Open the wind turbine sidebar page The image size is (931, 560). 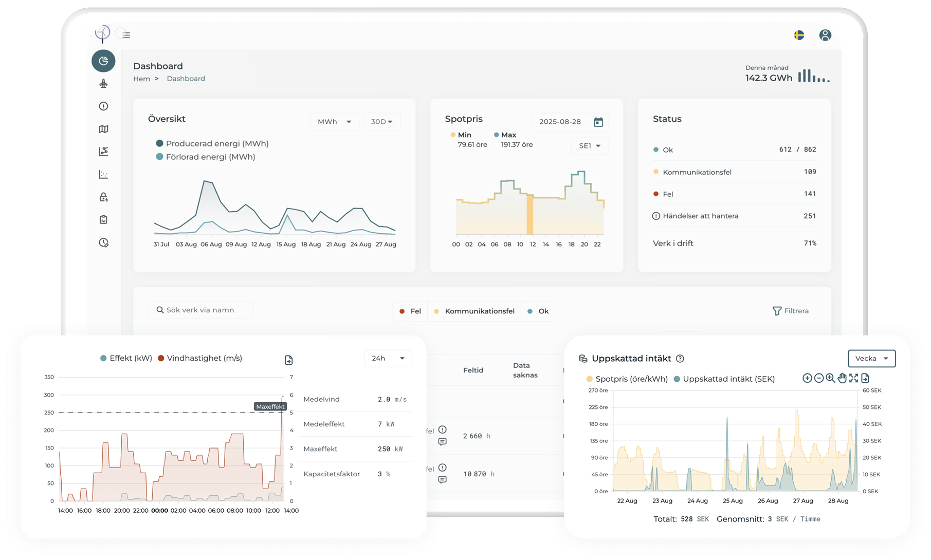point(103,84)
